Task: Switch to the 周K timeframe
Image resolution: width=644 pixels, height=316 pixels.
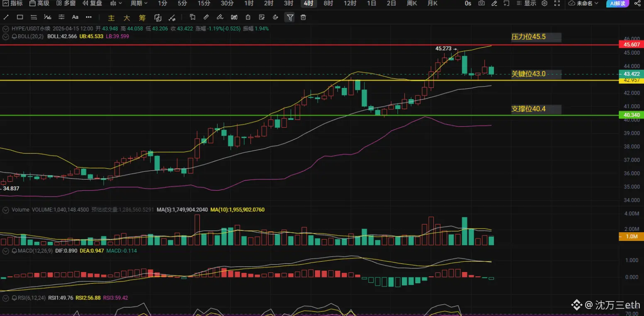Action: click(412, 3)
